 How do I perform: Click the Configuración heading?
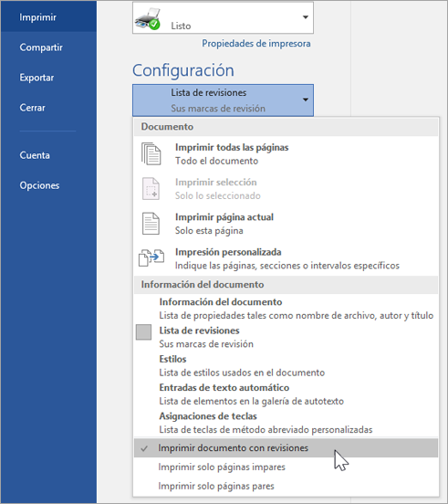tap(183, 70)
